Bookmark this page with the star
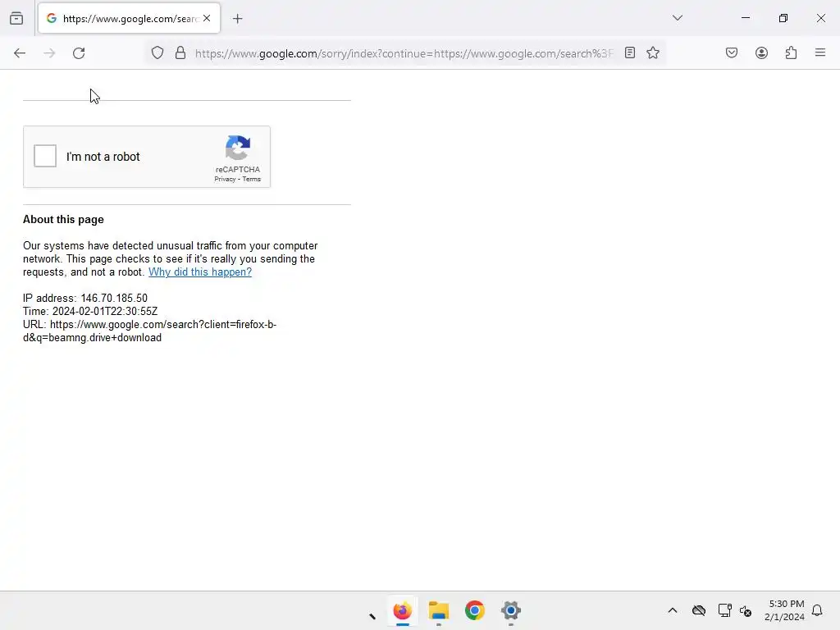 click(652, 52)
